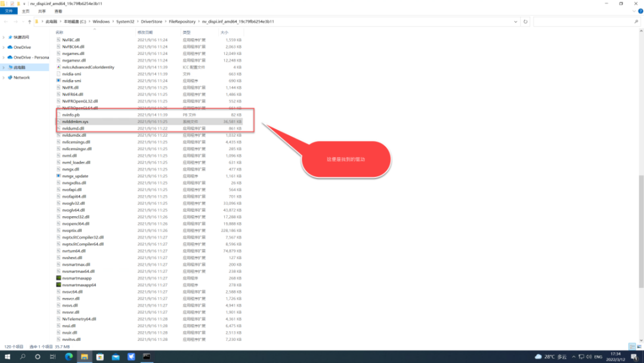Image resolution: width=644 pixels, height=363 pixels.
Task: Click DriverStore in the breadcrumb path
Action: [x=151, y=21]
